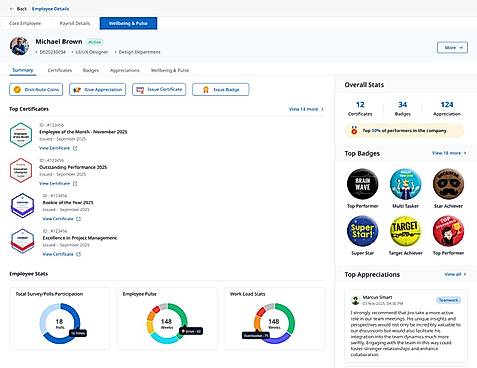
Task: Open Michael Brown's profile photo
Action: pos(19,46)
